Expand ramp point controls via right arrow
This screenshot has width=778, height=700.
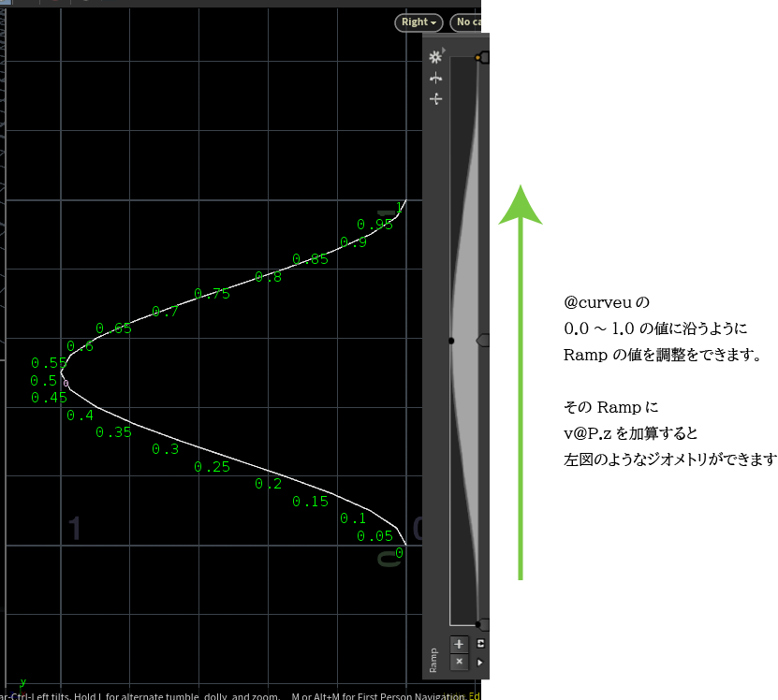click(x=479, y=663)
